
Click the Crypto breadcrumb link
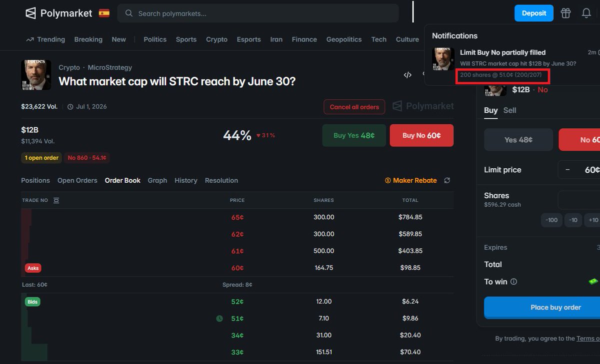69,67
